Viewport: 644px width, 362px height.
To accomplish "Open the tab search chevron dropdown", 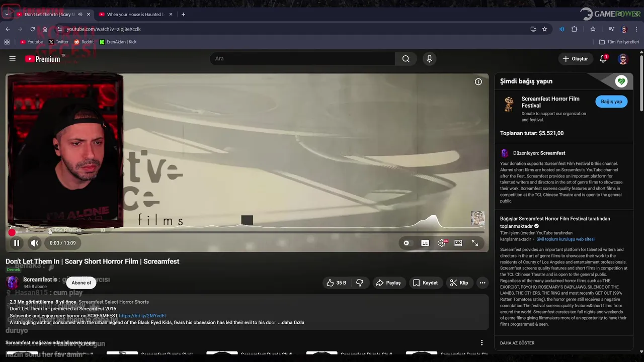I will click(x=7, y=15).
